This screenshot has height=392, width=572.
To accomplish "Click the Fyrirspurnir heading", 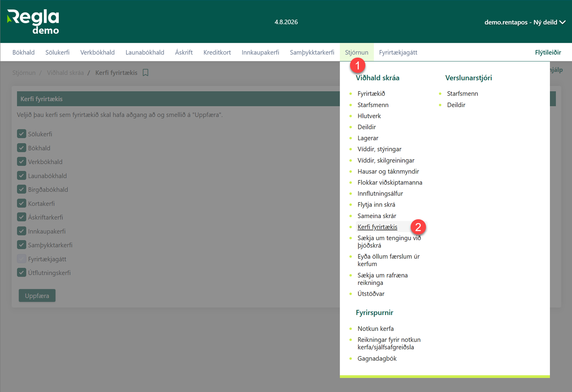I will (374, 313).
